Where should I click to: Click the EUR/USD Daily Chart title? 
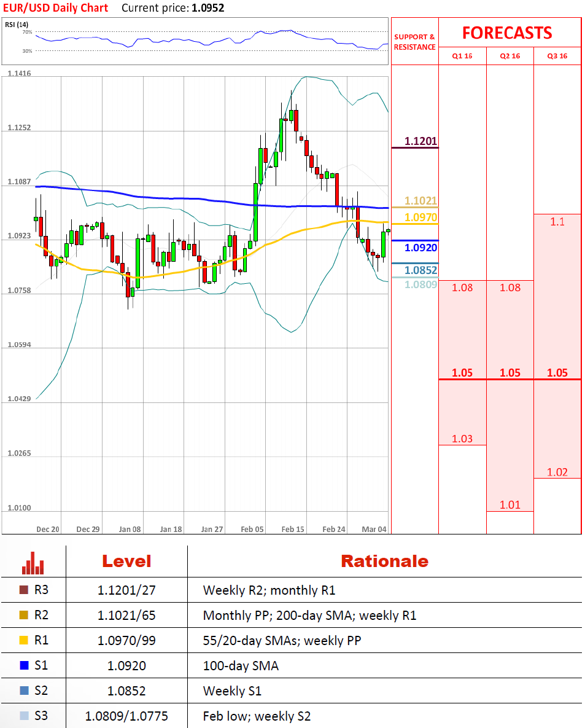[56, 8]
